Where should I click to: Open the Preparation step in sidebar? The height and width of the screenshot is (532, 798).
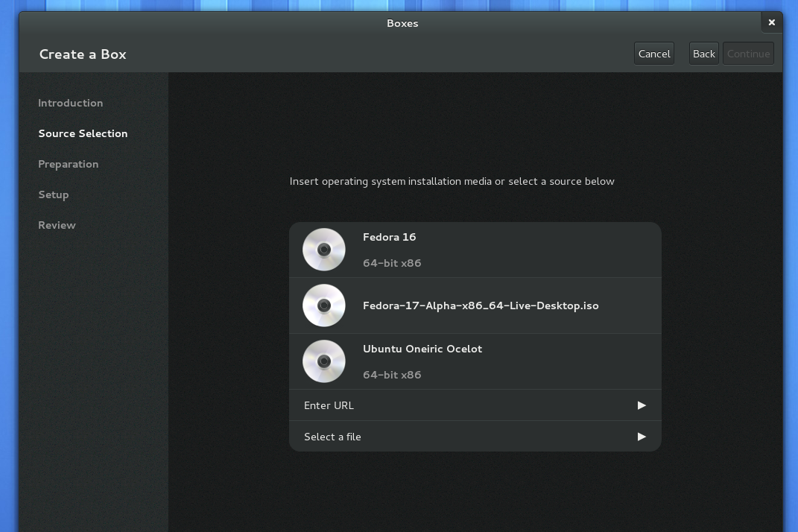coord(69,165)
